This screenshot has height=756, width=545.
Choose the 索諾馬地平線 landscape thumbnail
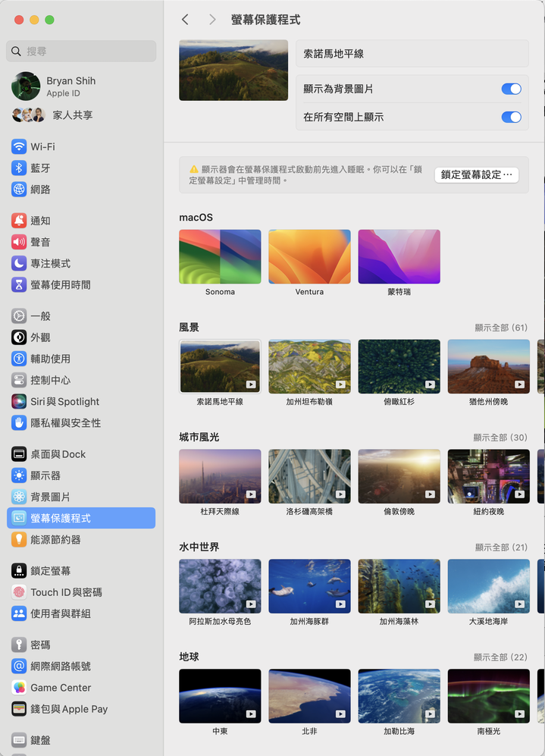click(221, 366)
